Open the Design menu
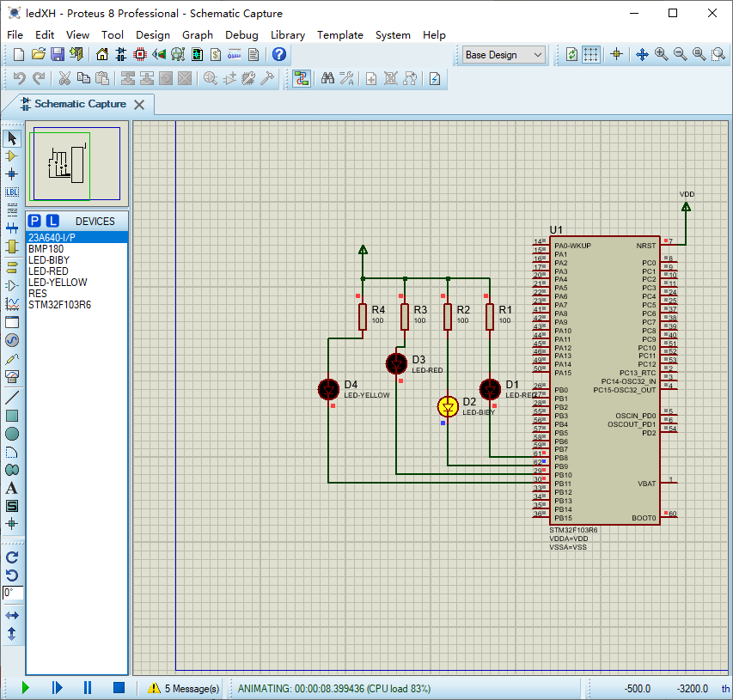The width and height of the screenshot is (733, 700). coord(153,35)
